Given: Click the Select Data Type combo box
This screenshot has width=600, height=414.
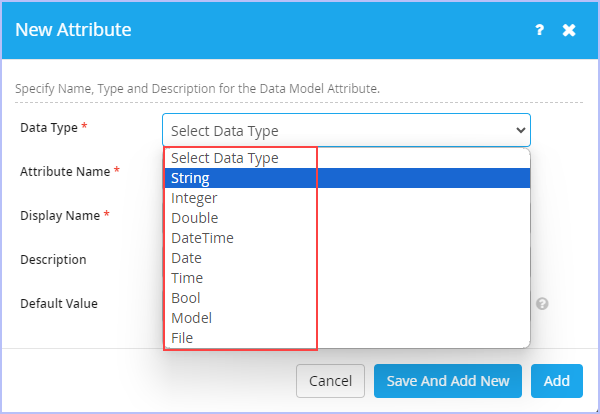Looking at the screenshot, I should point(346,130).
